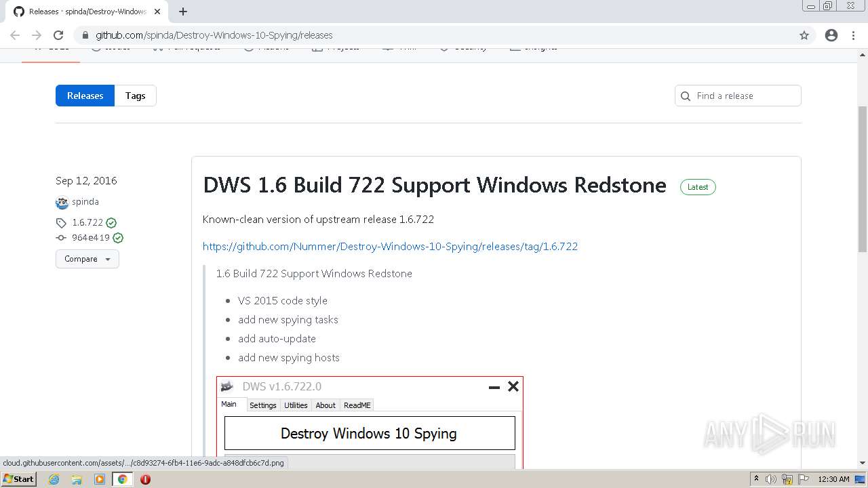Screen dimensions: 868x488
Task: Open commit 964e419
Action: point(91,238)
